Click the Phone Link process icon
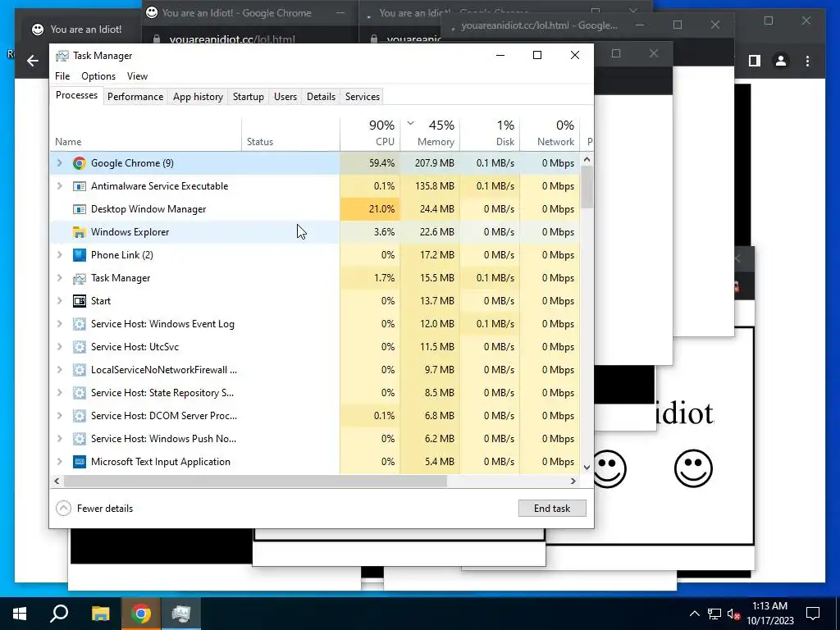This screenshot has width=840, height=630. pos(80,255)
